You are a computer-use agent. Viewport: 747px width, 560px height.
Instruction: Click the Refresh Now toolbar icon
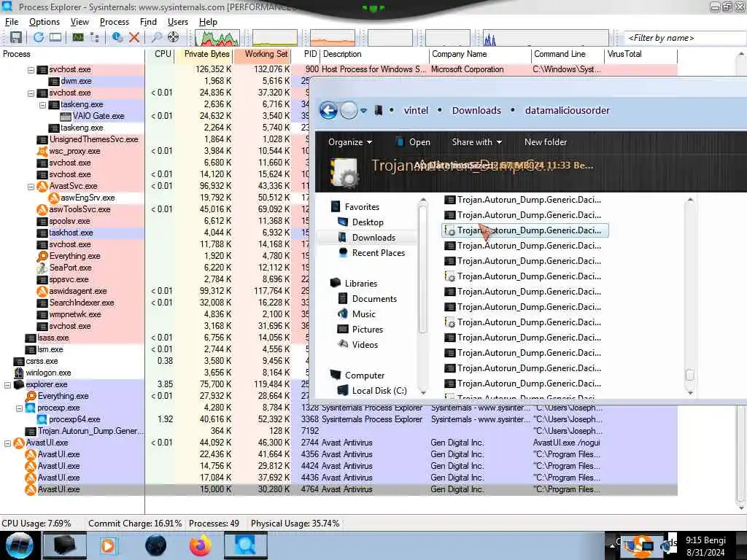pyautogui.click(x=39, y=37)
